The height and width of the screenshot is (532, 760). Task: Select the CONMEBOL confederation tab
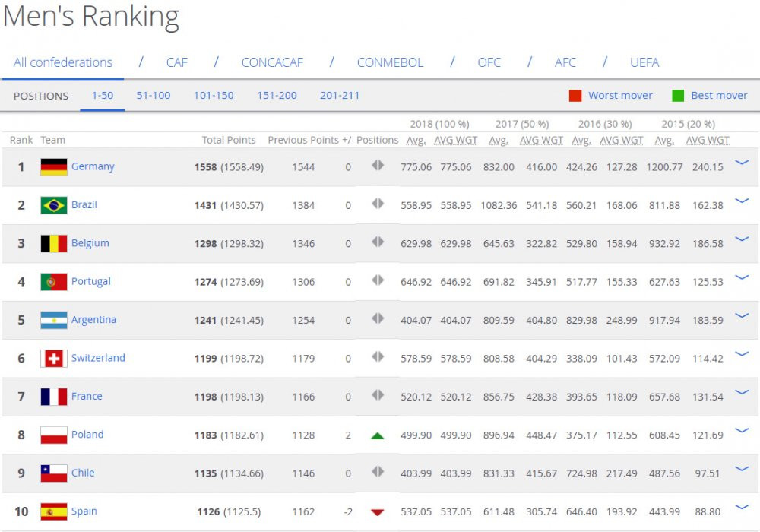(390, 62)
